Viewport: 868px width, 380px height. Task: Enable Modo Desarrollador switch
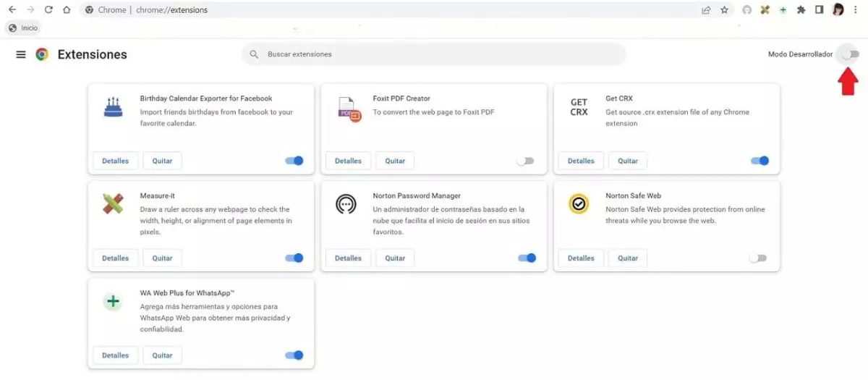pos(850,54)
